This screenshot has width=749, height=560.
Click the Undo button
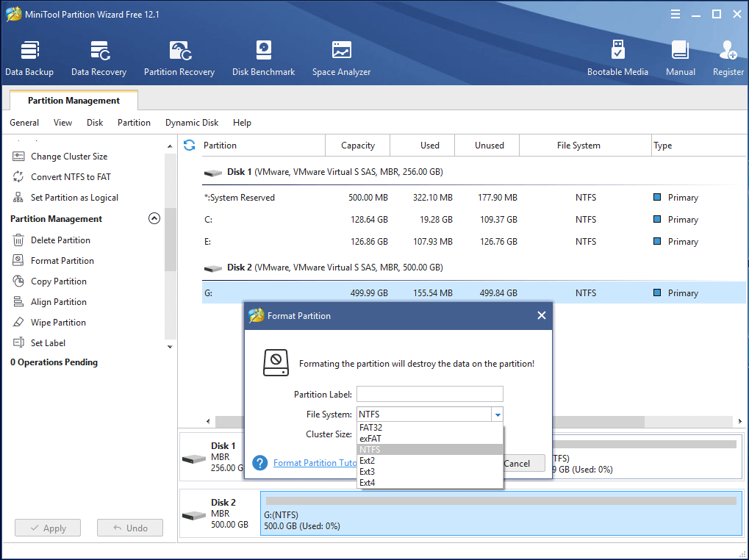click(x=130, y=528)
